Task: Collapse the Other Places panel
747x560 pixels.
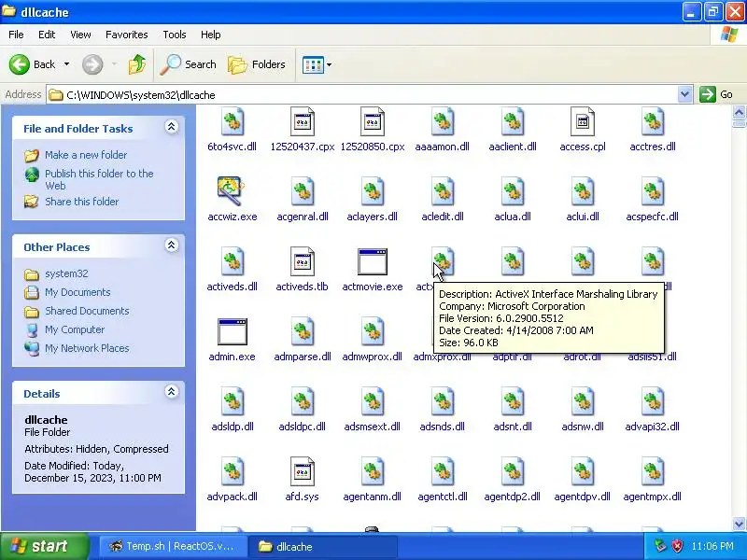Action: tap(172, 245)
